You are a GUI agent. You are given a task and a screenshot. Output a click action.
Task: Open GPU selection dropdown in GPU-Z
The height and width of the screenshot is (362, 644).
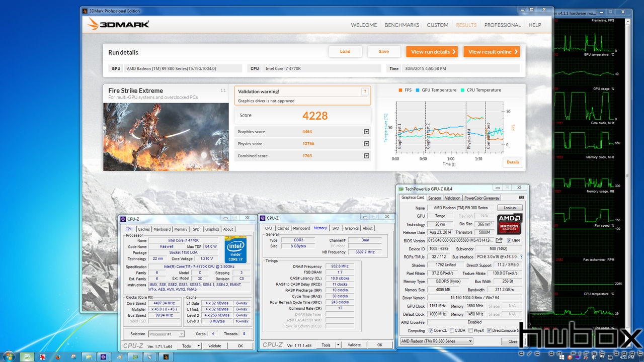436,341
